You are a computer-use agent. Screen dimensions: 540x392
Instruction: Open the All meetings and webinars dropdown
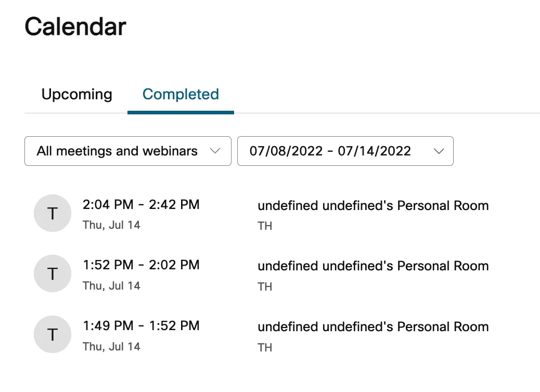click(x=127, y=151)
